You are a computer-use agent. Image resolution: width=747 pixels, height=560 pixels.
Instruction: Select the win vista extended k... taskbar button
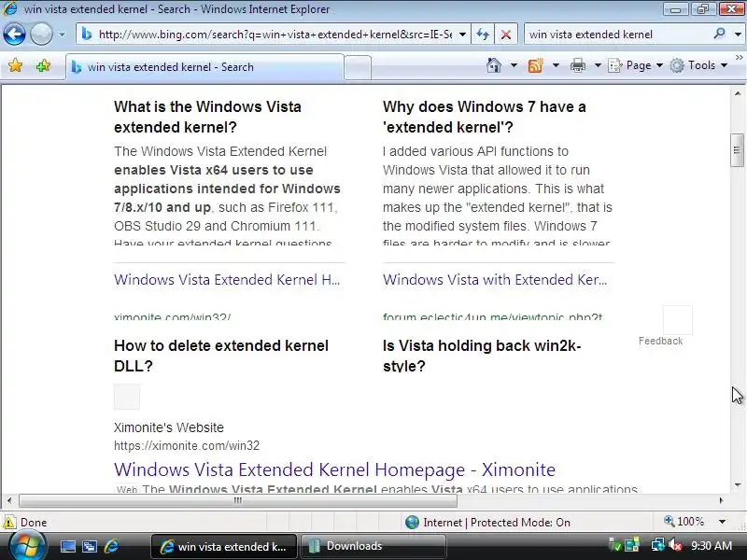click(224, 546)
